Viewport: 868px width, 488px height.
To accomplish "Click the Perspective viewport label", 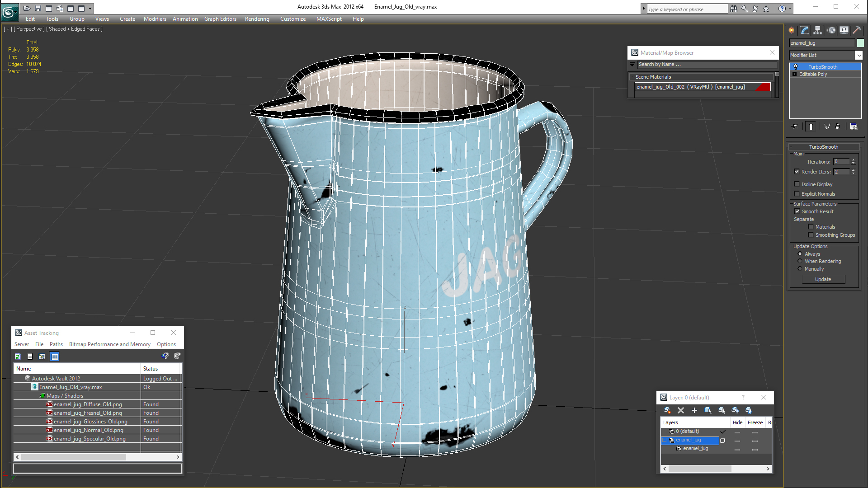I will [x=29, y=29].
